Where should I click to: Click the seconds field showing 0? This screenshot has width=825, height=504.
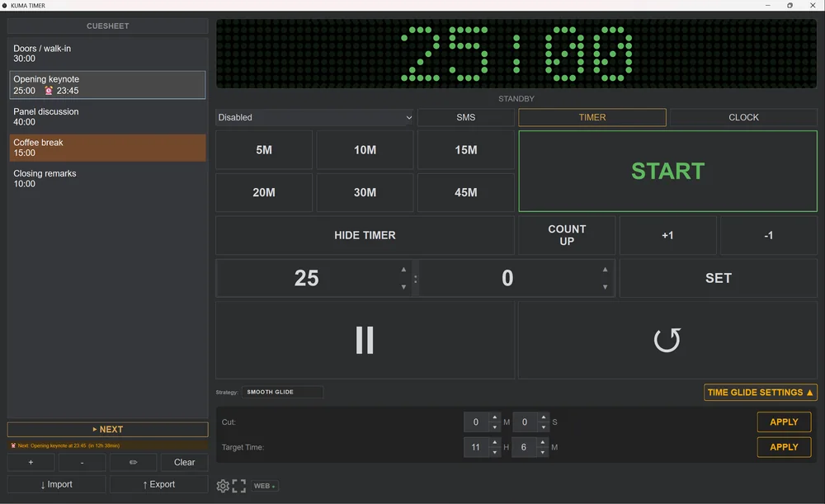[507, 278]
